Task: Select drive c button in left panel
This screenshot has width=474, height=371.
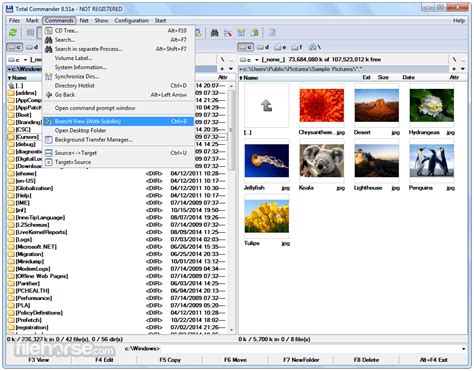Action: pyautogui.click(x=14, y=47)
